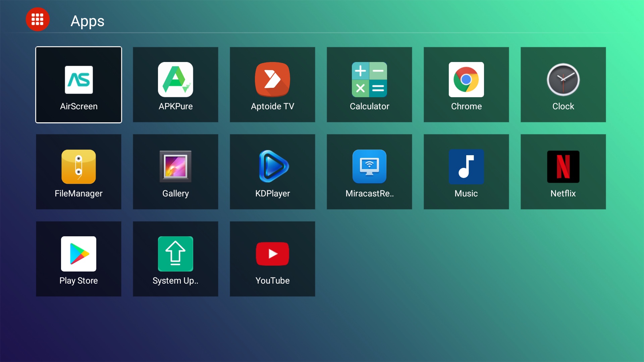This screenshot has height=362, width=644.
Task: Launch the Music app
Action: pyautogui.click(x=466, y=172)
